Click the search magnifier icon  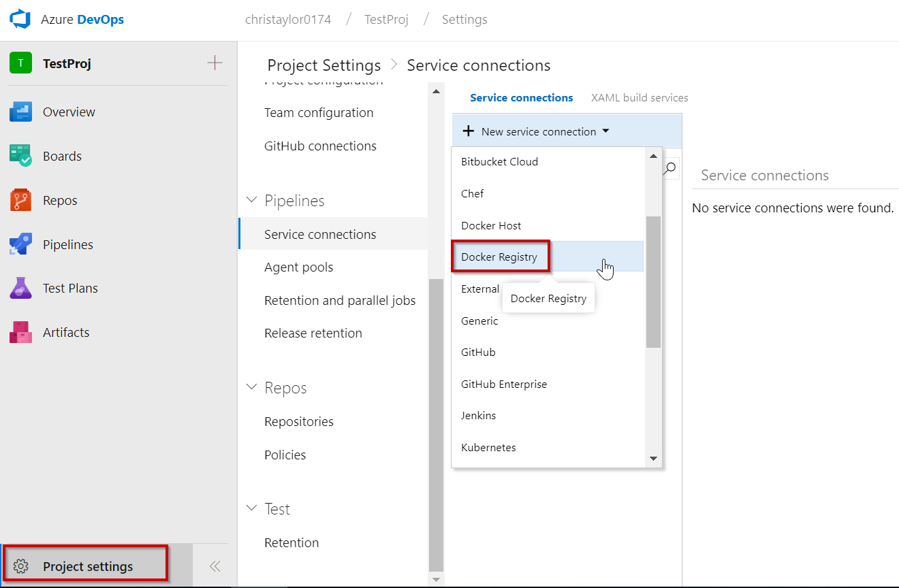pos(671,167)
